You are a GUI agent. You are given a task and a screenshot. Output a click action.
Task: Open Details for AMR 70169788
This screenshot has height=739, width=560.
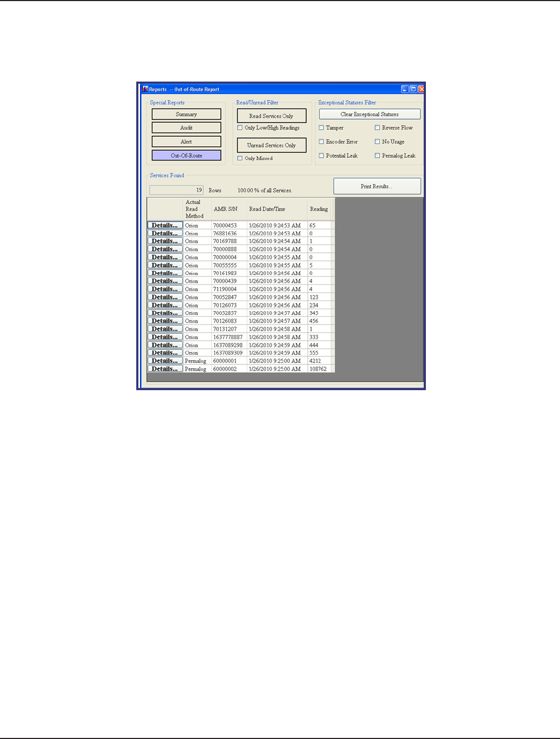[165, 241]
